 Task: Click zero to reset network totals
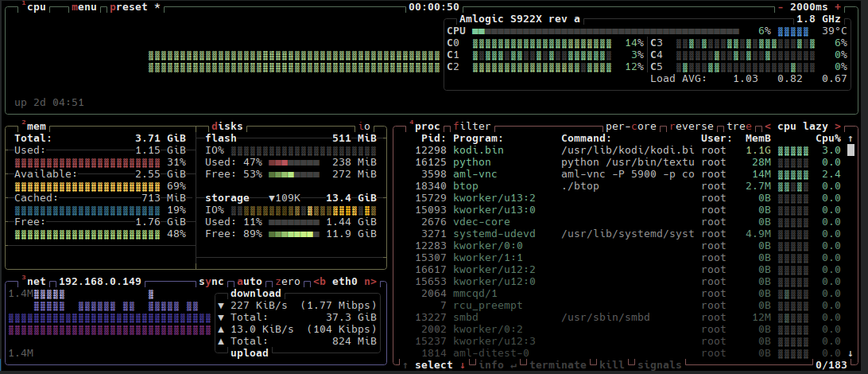point(287,282)
